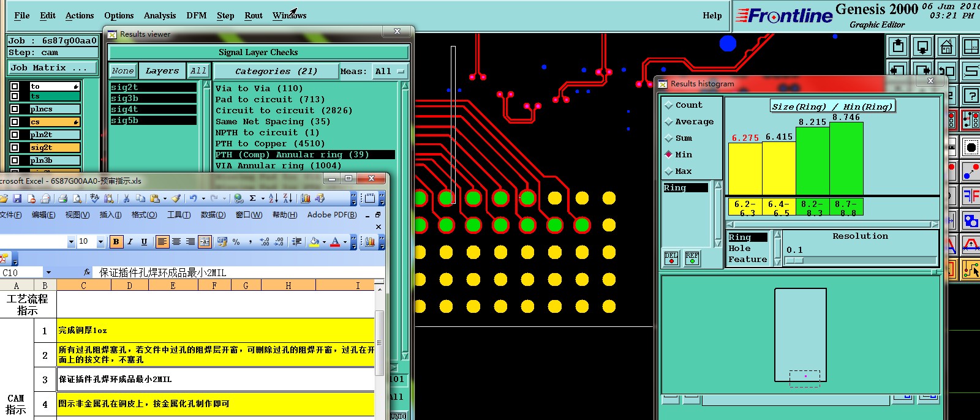Click the Categories (21) button
This screenshot has width=980, height=420.
pyautogui.click(x=276, y=72)
